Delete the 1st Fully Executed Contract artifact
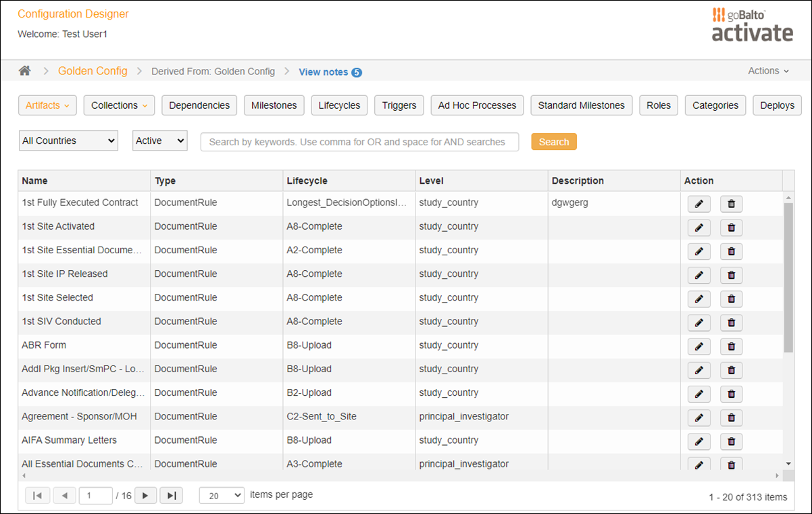This screenshot has height=514, width=812. click(730, 203)
